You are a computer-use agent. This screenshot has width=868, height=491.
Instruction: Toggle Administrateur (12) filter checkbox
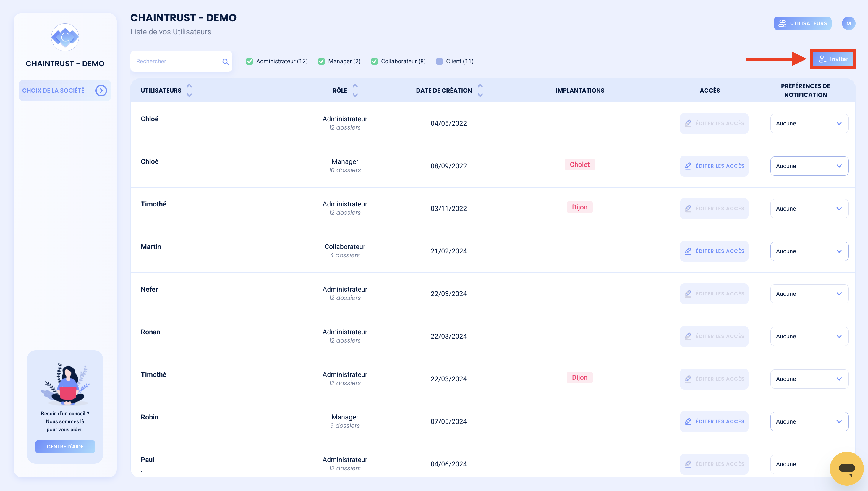pos(249,62)
